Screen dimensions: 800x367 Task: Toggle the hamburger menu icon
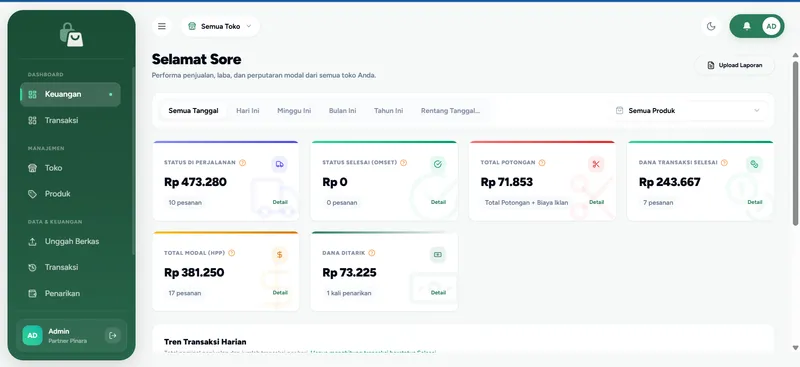pyautogui.click(x=162, y=26)
